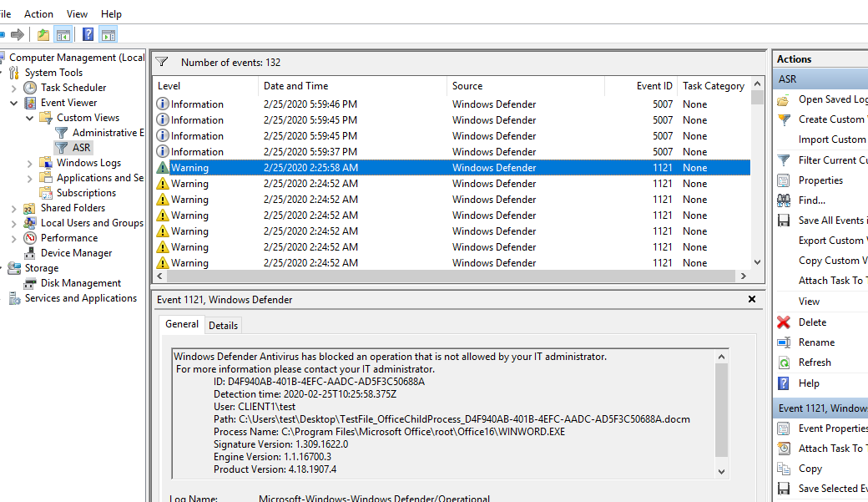
Task: Click the Task Scheduler clock icon
Action: coord(30,88)
